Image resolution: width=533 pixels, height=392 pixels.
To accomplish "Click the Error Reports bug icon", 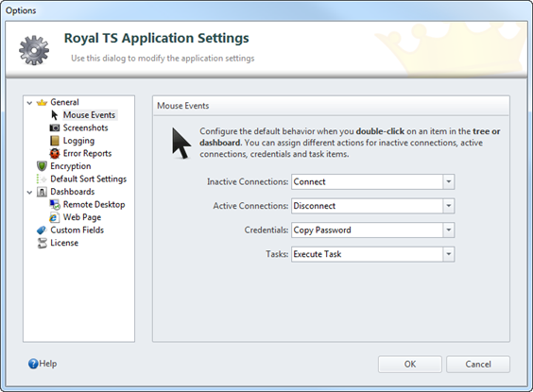I will click(55, 154).
